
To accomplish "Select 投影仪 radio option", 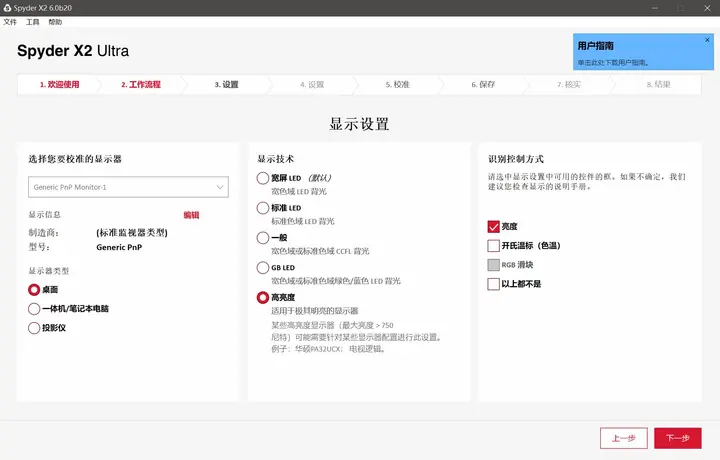I will pyautogui.click(x=34, y=328).
